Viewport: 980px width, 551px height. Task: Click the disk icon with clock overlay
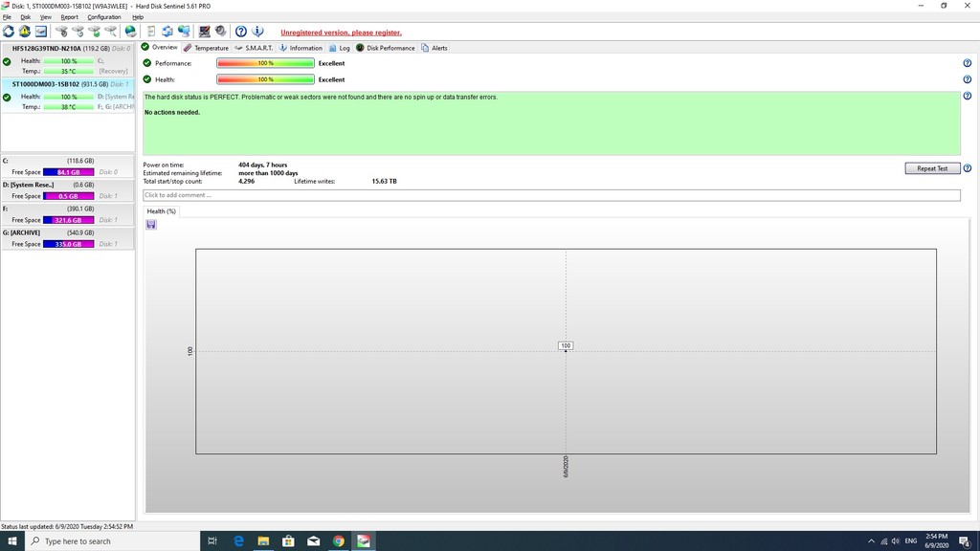[78, 32]
